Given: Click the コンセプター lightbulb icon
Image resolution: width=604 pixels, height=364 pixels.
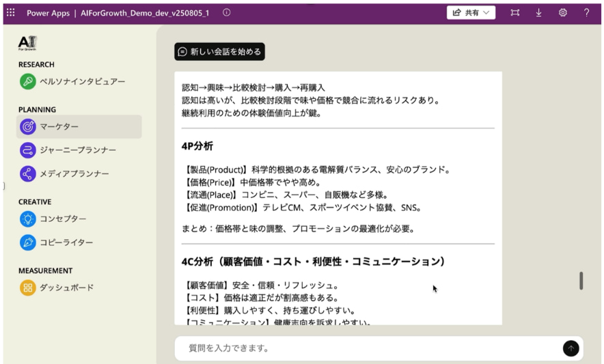Looking at the screenshot, I should [27, 219].
